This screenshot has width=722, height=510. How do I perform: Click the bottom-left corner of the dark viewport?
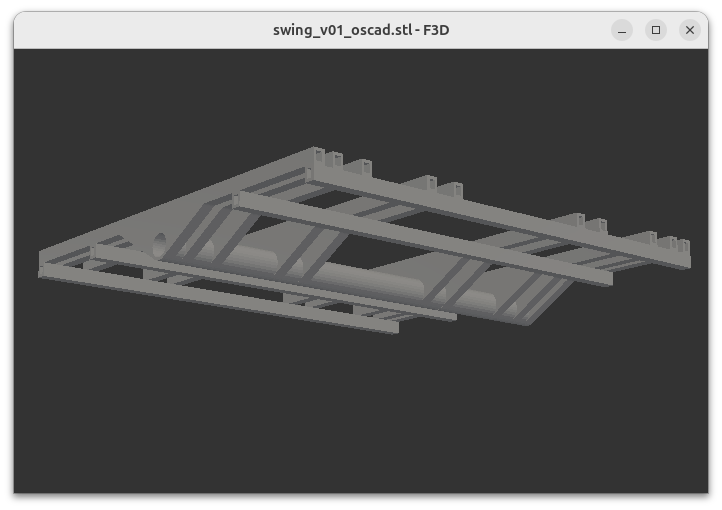tap(17, 489)
